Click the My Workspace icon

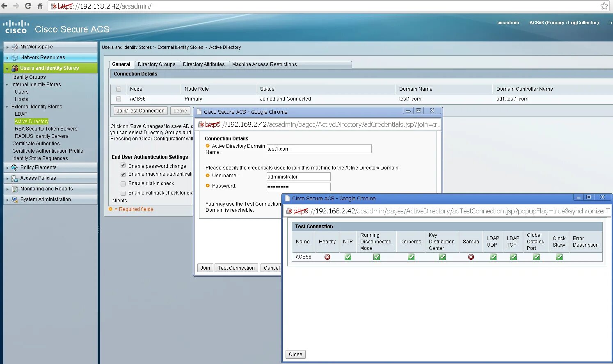tap(15, 47)
